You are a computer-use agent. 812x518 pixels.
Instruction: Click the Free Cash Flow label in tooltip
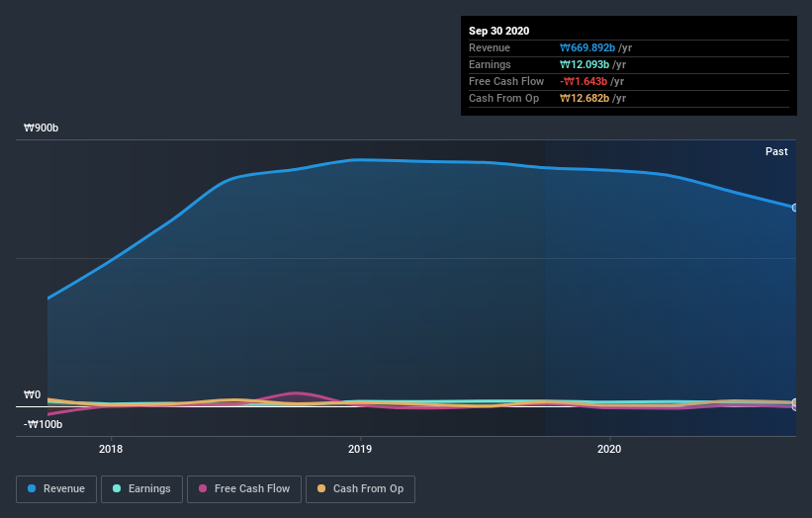(506, 81)
